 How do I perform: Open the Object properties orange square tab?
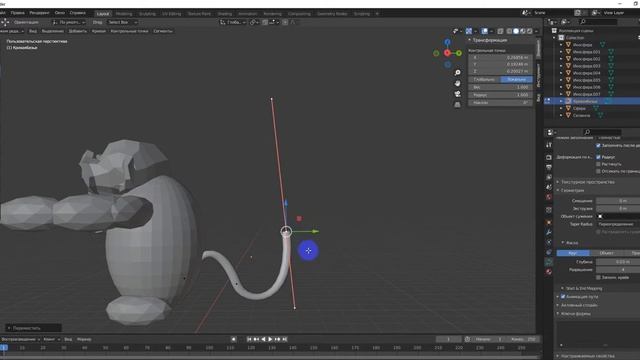549,222
